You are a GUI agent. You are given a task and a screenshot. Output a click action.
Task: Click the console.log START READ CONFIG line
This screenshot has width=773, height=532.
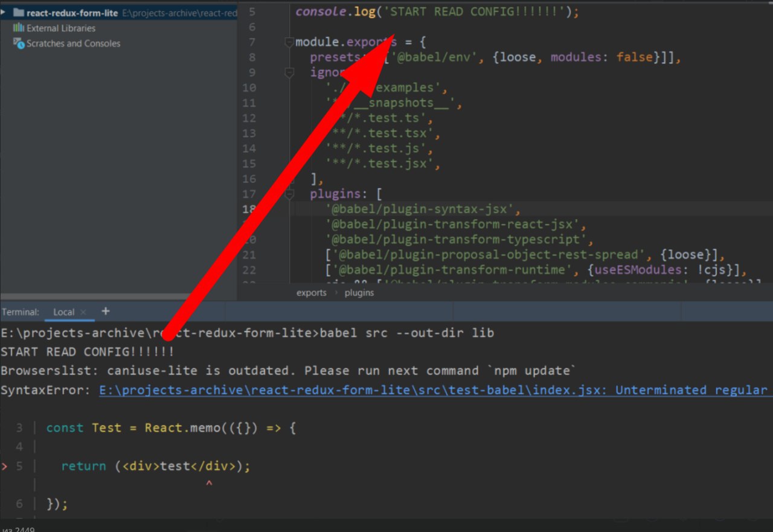(437, 12)
